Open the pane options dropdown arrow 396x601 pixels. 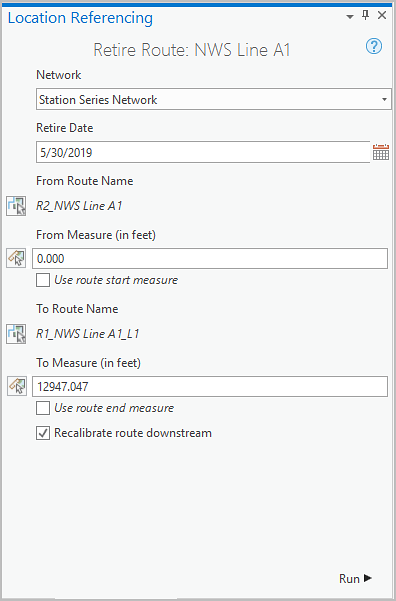coord(350,17)
